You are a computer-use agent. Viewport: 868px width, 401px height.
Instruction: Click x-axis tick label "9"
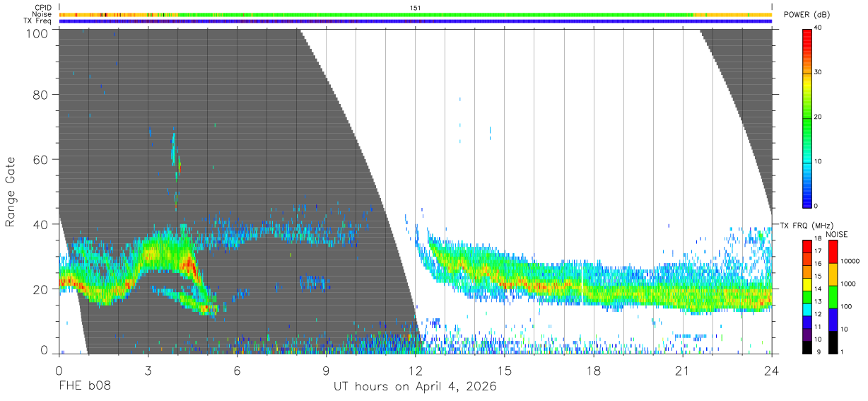click(x=327, y=371)
